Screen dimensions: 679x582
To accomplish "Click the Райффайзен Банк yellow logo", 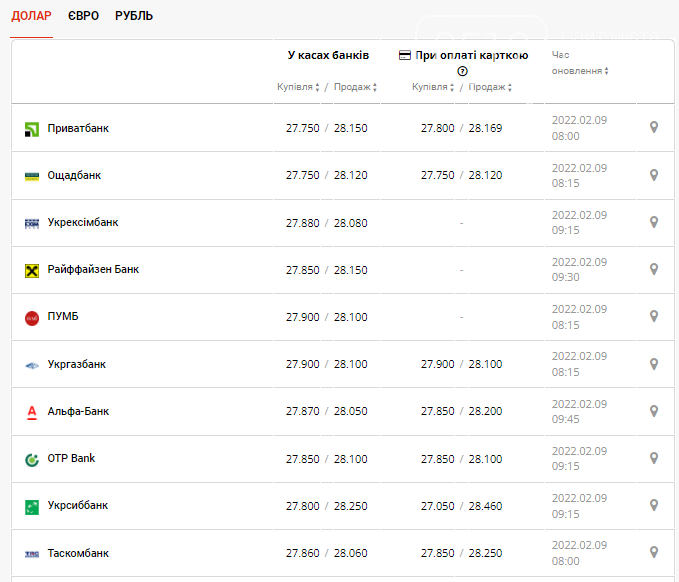I will pos(32,271).
